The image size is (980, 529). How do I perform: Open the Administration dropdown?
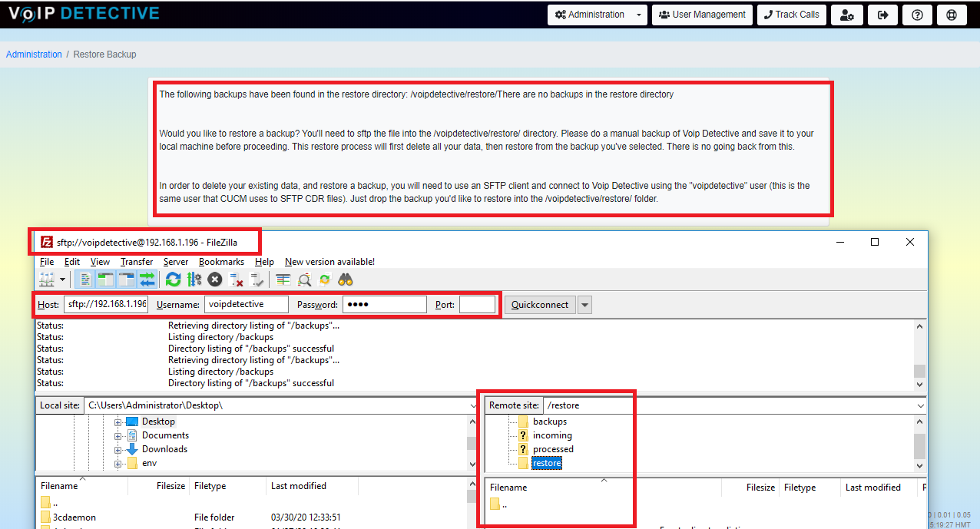pyautogui.click(x=598, y=15)
